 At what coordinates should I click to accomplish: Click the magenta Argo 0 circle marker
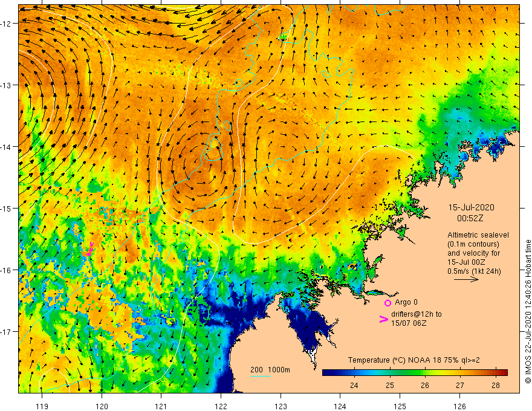coord(388,303)
